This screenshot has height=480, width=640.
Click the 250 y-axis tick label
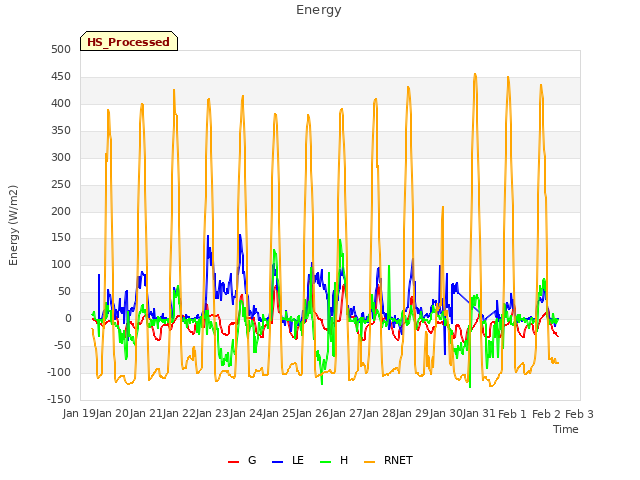61,184
